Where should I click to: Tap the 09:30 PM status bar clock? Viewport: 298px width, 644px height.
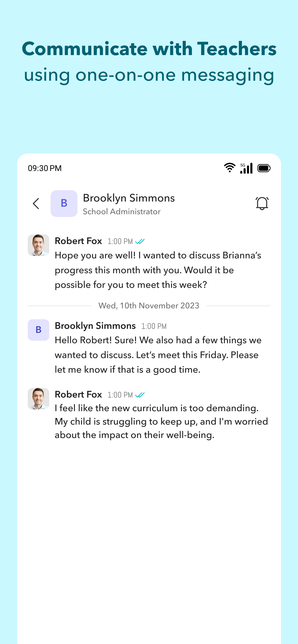(x=45, y=168)
